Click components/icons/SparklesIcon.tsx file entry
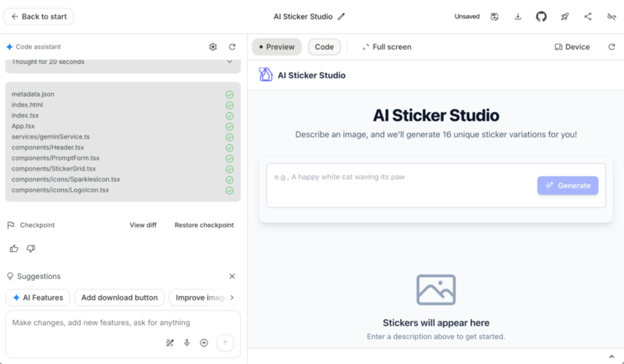This screenshot has height=364, width=624. tap(66, 179)
